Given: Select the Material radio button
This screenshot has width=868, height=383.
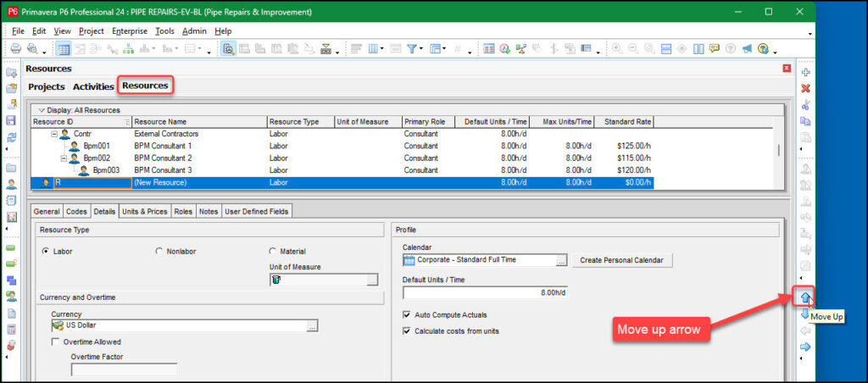Looking at the screenshot, I should pos(272,252).
